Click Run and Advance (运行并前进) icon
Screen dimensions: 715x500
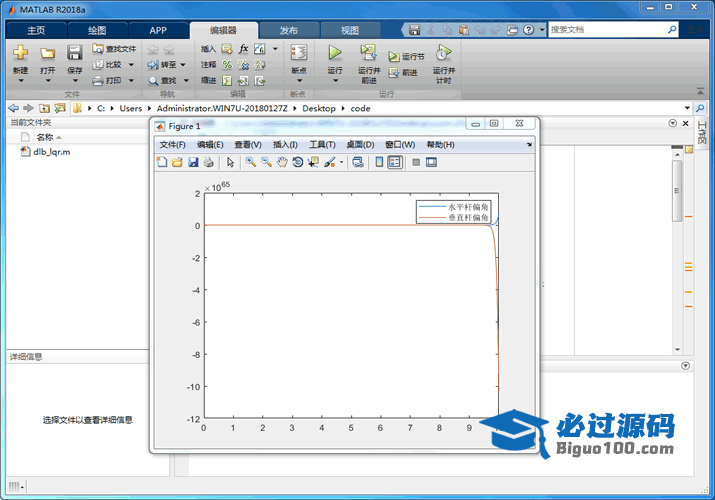[x=368, y=52]
